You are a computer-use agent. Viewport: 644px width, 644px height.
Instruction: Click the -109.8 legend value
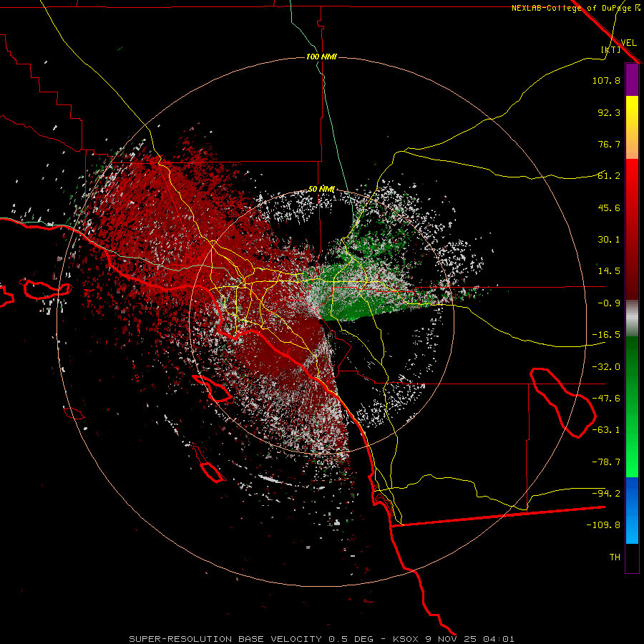pyautogui.click(x=603, y=525)
